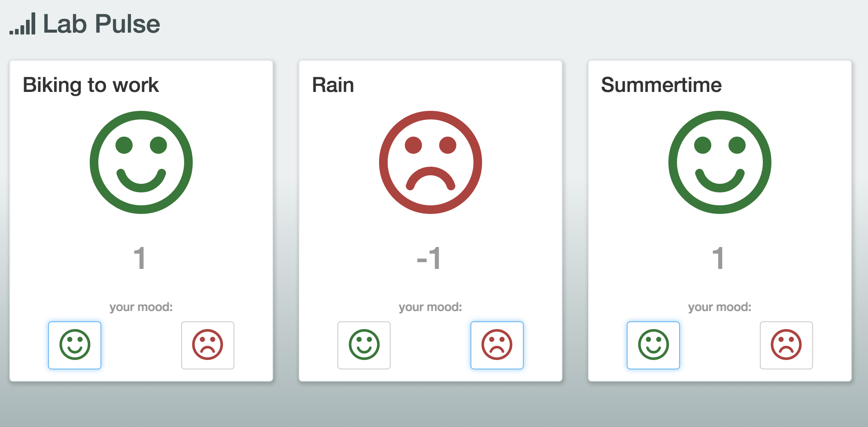Click the score 1 on Biking to work
868x427 pixels.
(x=140, y=258)
